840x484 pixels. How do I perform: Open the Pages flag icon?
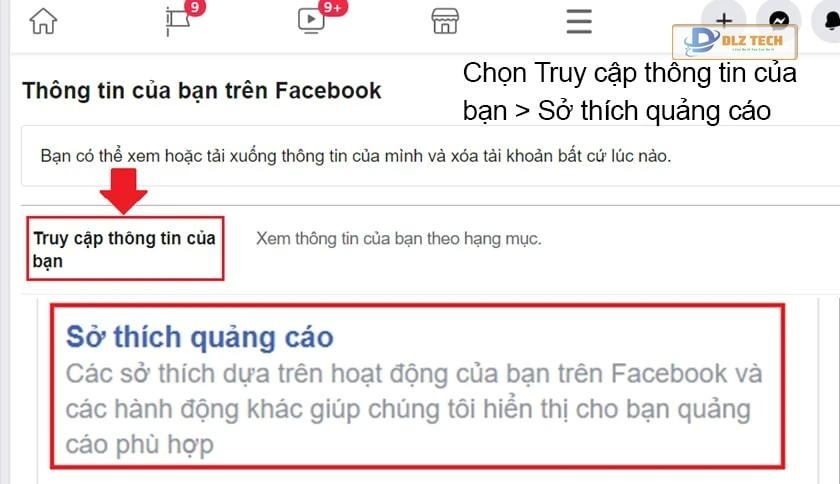pos(178,23)
